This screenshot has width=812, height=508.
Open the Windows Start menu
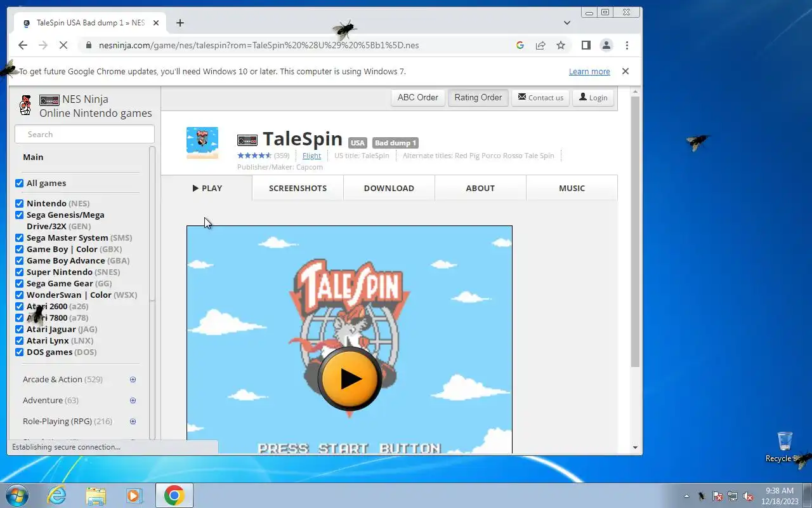click(16, 495)
